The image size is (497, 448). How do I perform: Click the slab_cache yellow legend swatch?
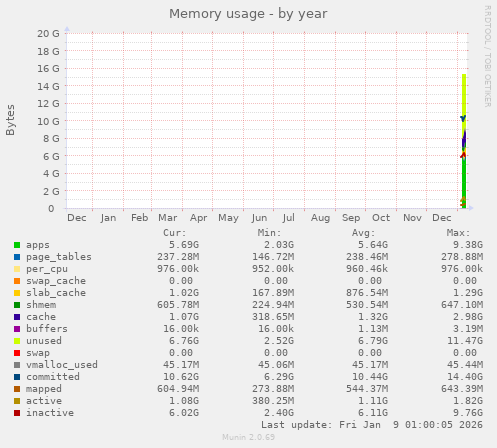[17, 293]
